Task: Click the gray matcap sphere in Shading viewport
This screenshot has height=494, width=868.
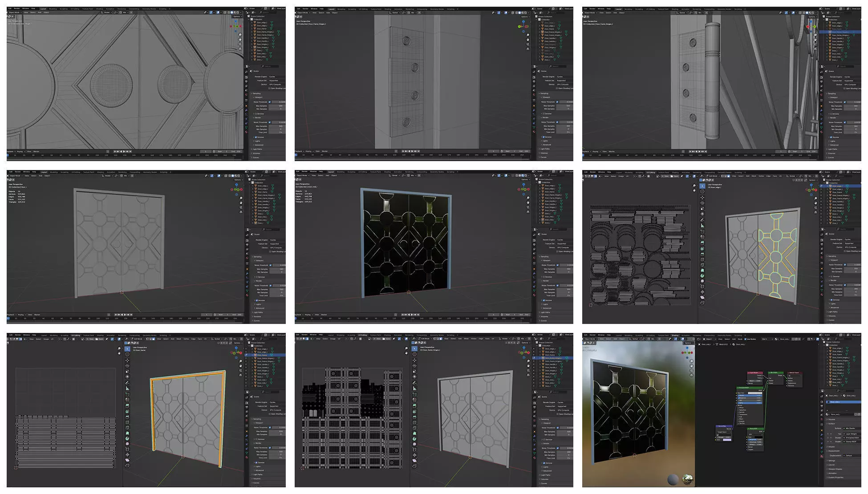Action: (x=673, y=479)
